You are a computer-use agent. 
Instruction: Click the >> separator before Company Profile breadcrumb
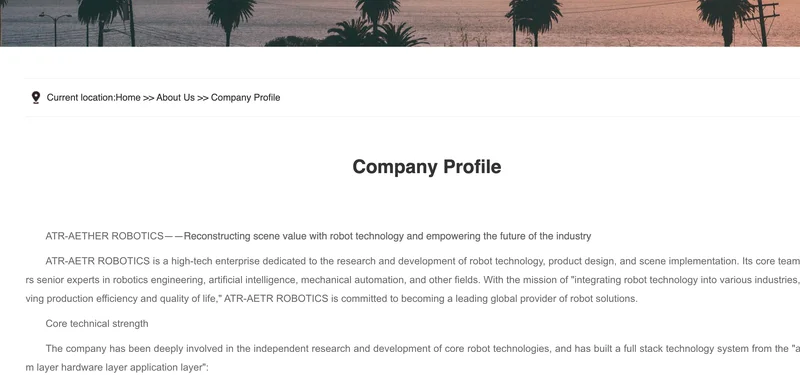click(x=203, y=97)
